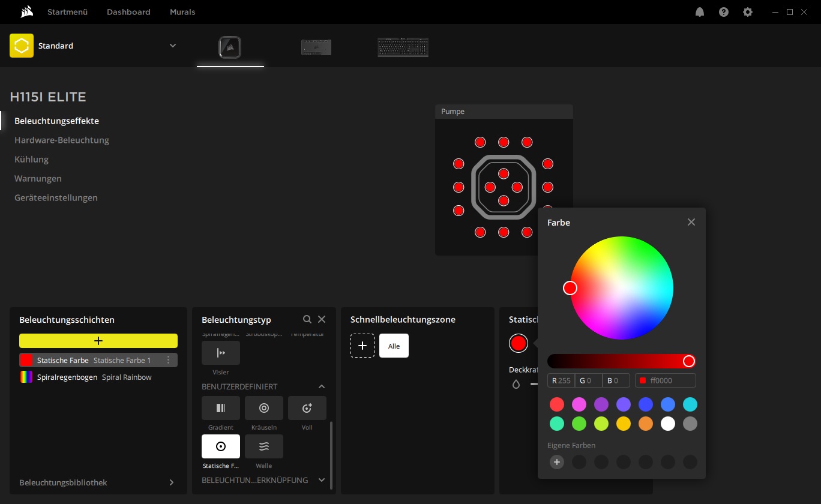Choose the Voll lighting effect

[x=307, y=408]
